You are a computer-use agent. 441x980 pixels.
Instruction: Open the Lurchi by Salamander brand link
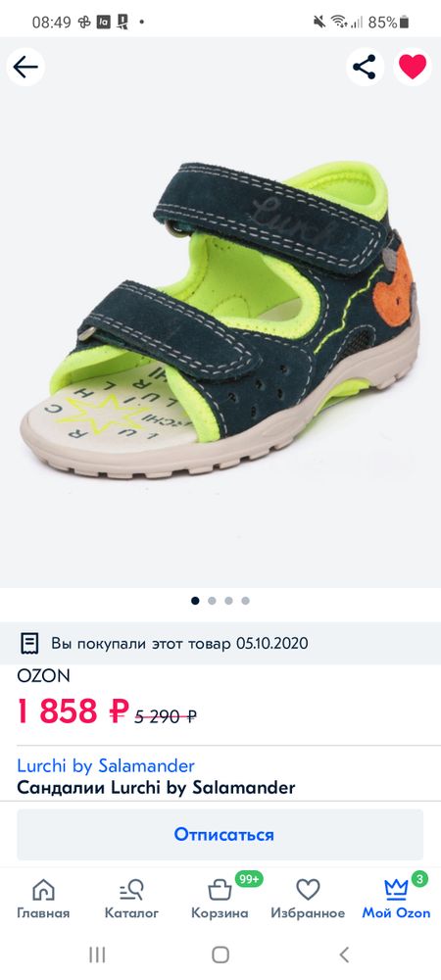point(106,765)
